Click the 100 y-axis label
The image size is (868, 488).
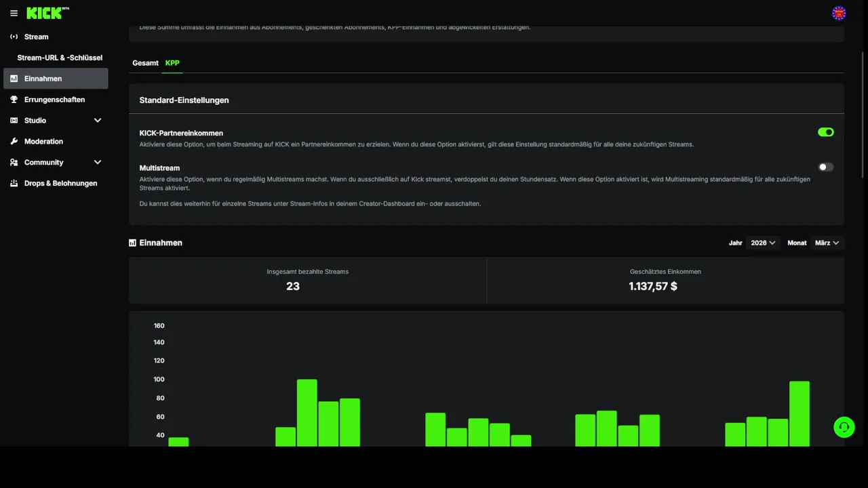point(159,380)
